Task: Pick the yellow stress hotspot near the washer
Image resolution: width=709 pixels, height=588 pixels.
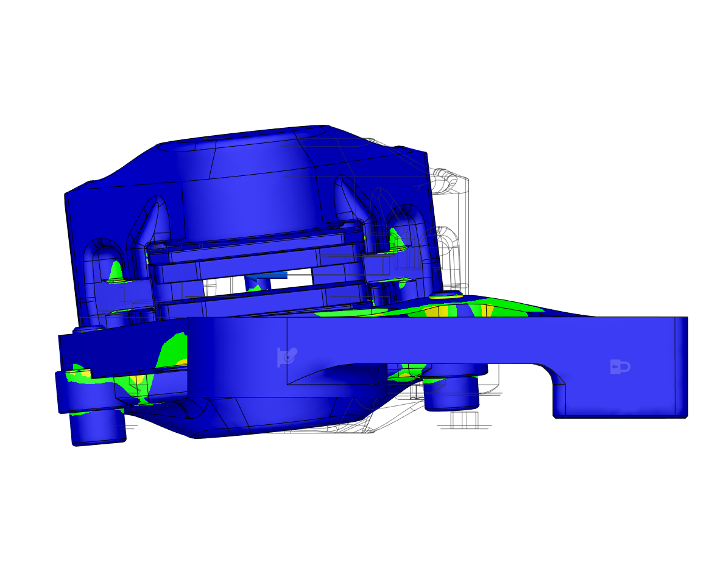Action: (432, 311)
